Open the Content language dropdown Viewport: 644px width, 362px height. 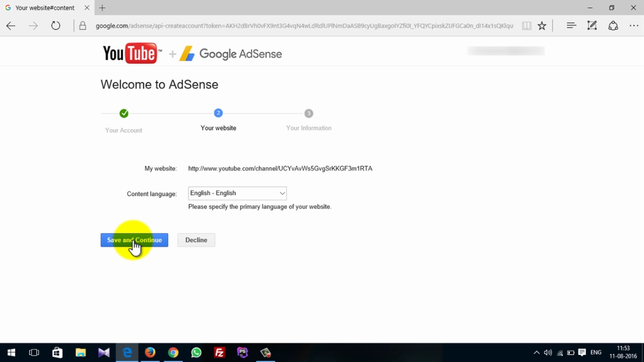point(237,193)
